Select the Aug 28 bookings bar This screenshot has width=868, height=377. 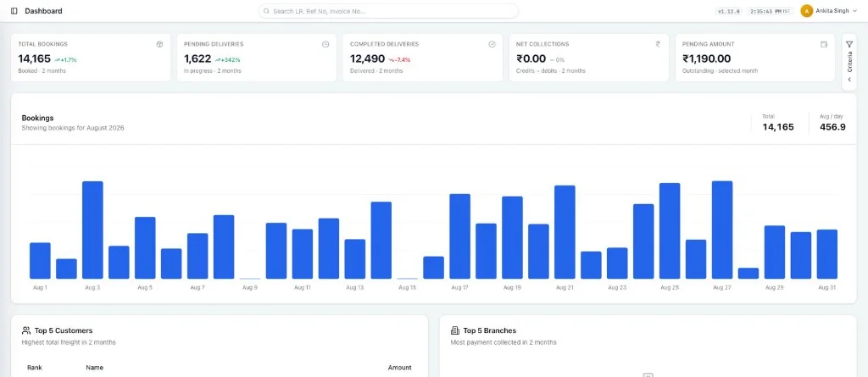(x=748, y=274)
